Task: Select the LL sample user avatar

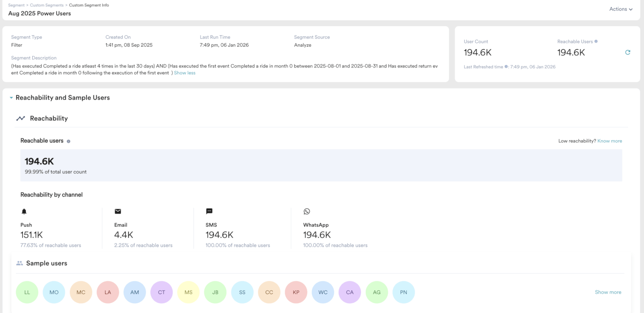Action: 27,292
